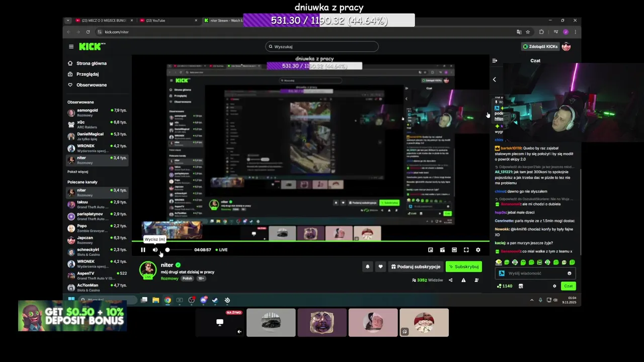Open schneckyirl channel in sidebar
Viewport: 644px width, 362px height.
click(x=97, y=252)
